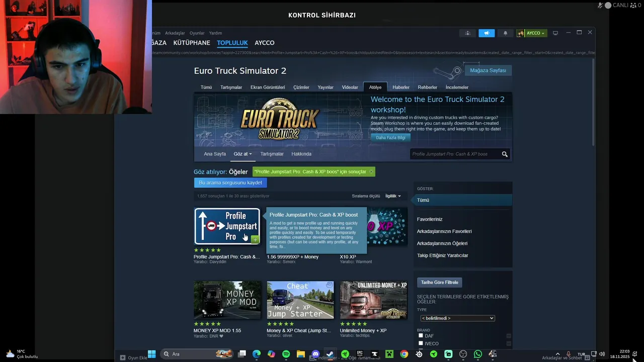Show hidden icons chevron in system tray

[557, 354]
